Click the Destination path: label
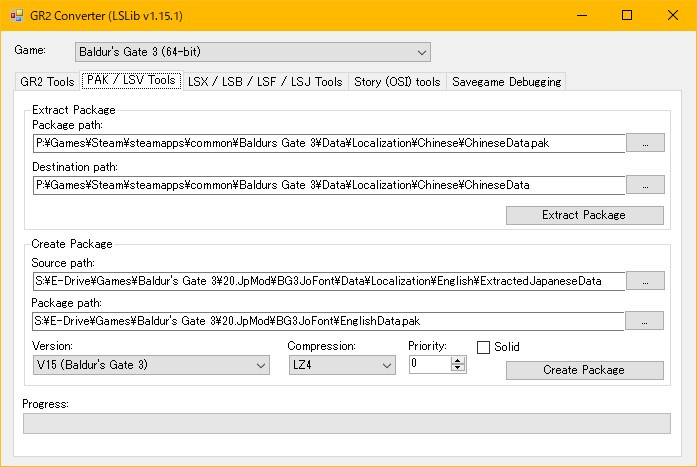 pos(75,167)
